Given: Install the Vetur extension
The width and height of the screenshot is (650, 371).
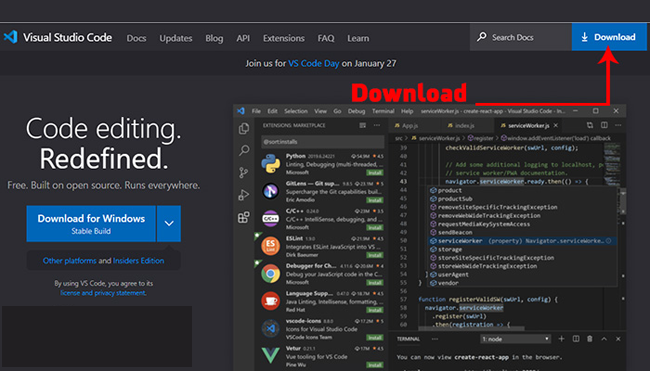Looking at the screenshot, I should pyautogui.click(x=375, y=365).
